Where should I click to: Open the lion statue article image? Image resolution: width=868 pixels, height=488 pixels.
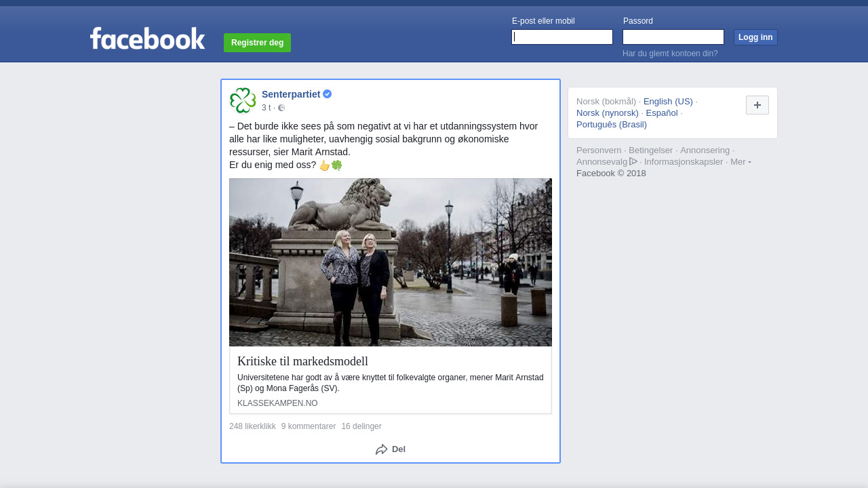point(391,262)
